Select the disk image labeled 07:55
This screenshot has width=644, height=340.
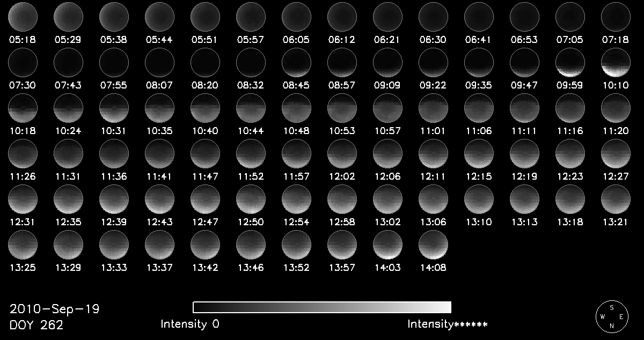click(114, 62)
